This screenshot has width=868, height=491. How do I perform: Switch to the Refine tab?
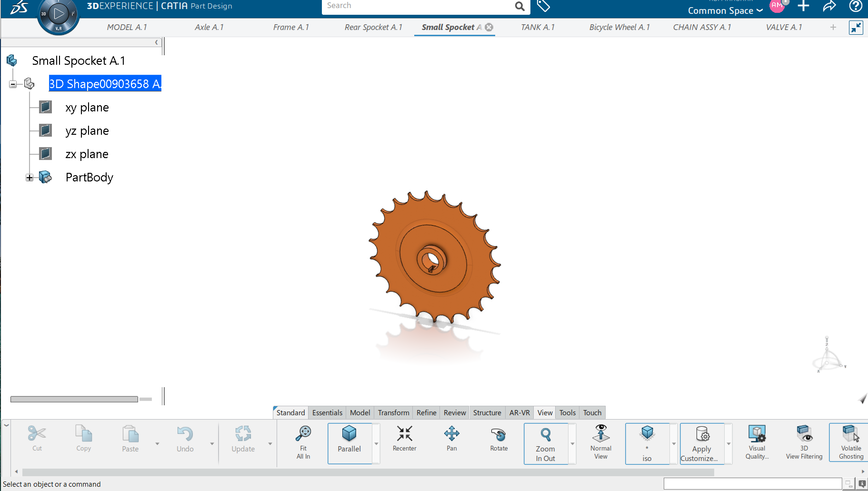[426, 413]
